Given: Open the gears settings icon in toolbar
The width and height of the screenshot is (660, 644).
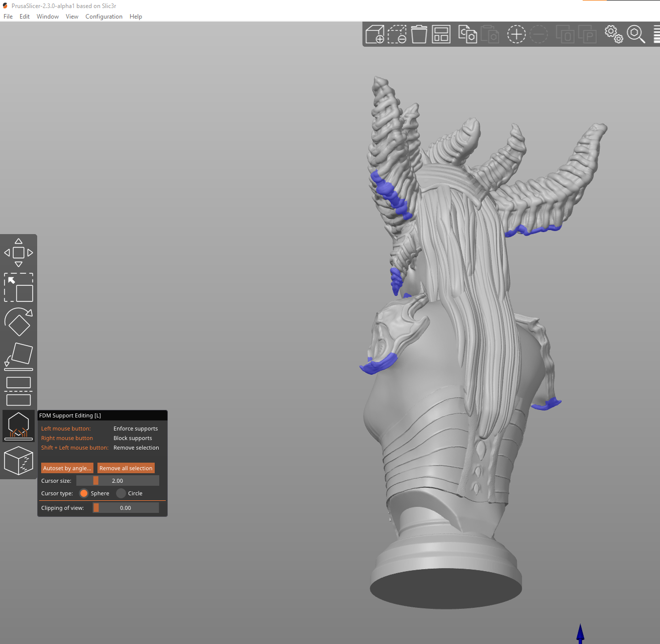Looking at the screenshot, I should [614, 34].
